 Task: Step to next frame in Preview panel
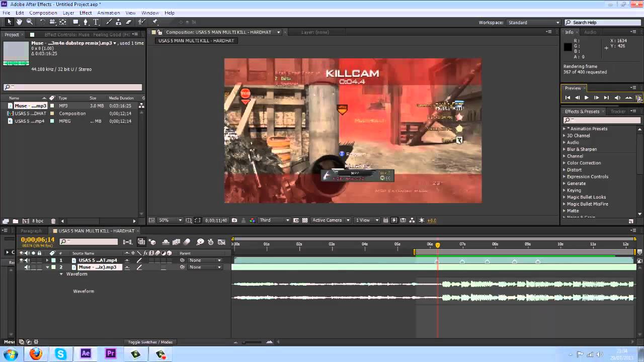(x=596, y=98)
